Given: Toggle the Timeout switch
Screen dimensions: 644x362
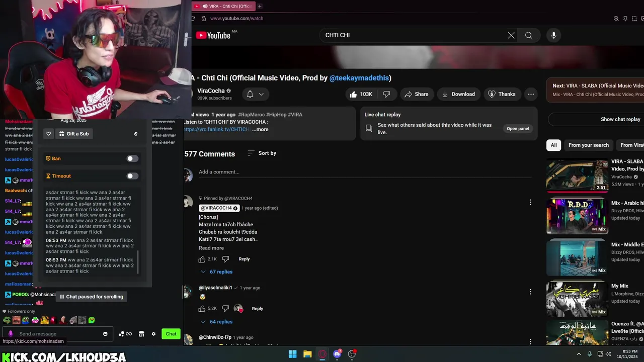Looking at the screenshot, I should pyautogui.click(x=132, y=176).
